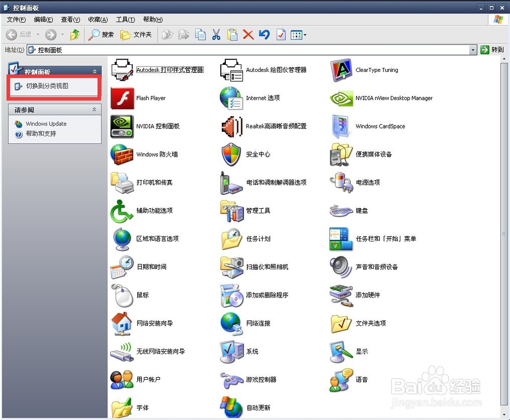
Task: Open 任务计划 icon
Action: click(x=231, y=239)
